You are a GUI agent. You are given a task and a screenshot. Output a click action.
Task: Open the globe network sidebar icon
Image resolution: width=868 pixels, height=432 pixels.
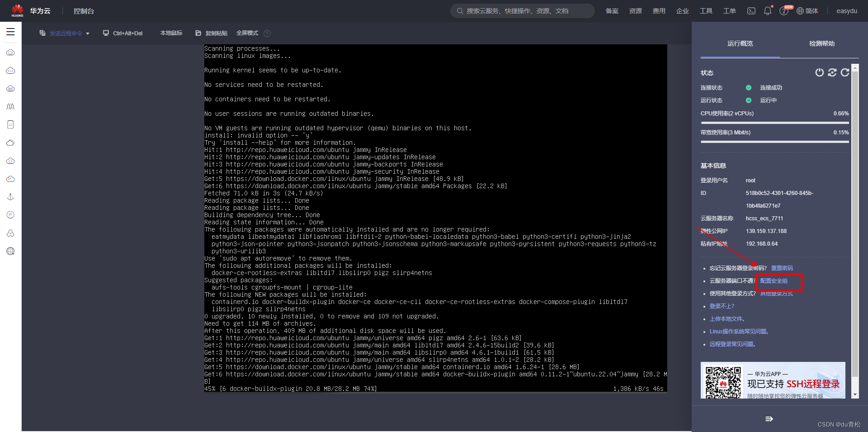[x=10, y=251]
